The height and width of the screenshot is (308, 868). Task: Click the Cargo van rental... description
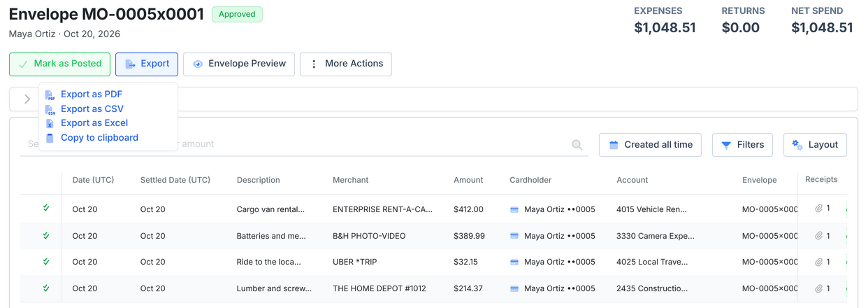click(x=270, y=209)
